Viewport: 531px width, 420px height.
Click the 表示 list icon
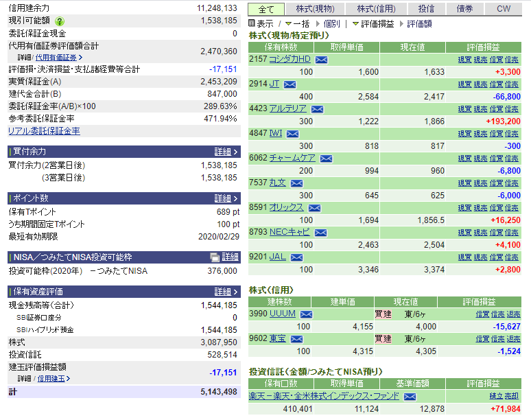(x=251, y=23)
